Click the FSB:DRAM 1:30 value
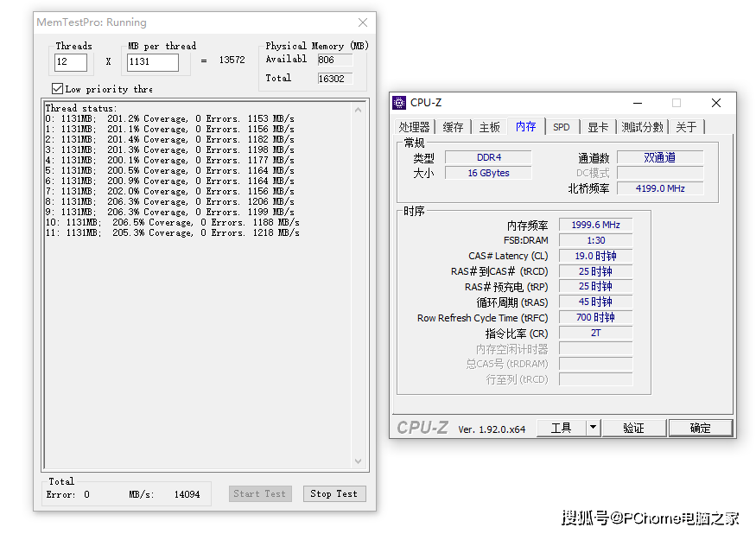Viewport: 756px width, 534px height. click(x=596, y=240)
